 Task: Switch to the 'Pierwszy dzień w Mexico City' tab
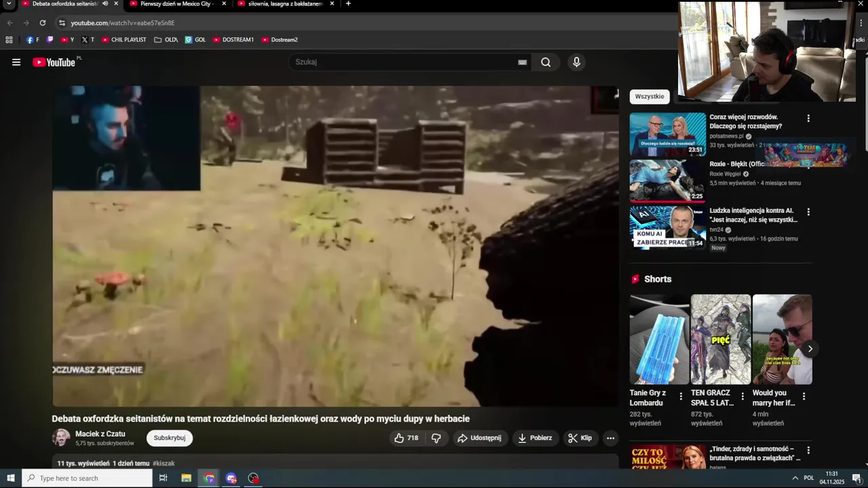pos(177,4)
